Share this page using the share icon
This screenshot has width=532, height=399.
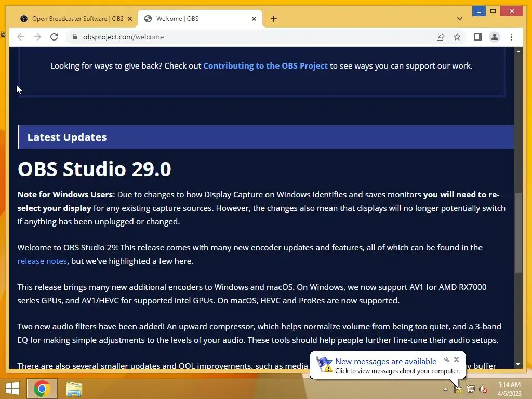[x=441, y=37]
